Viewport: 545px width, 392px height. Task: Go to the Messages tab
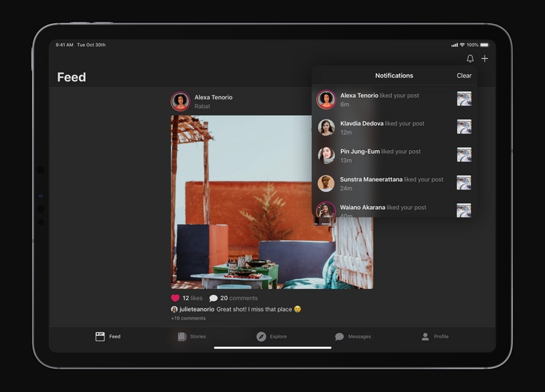coord(353,337)
